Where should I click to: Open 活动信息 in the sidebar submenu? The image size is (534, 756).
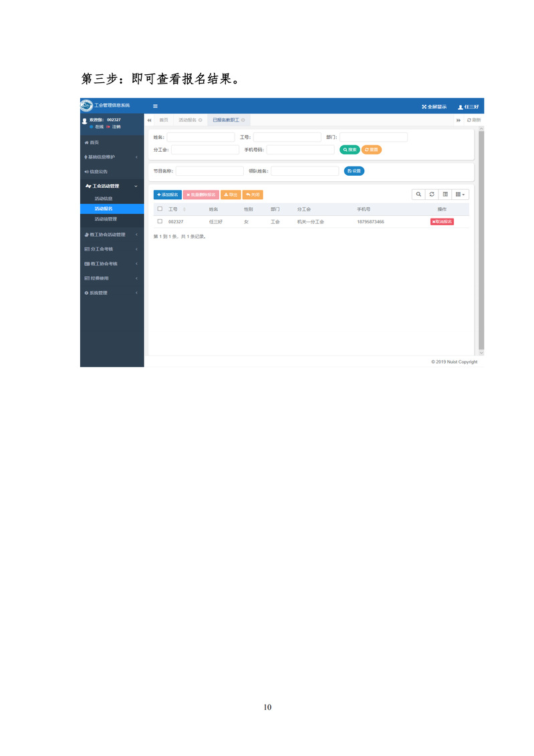pos(104,199)
